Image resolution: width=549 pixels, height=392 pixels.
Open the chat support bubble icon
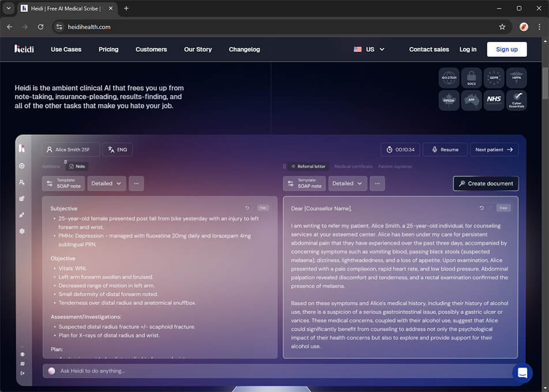(522, 373)
